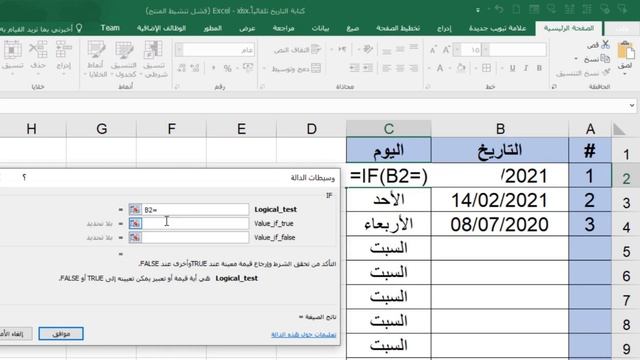Decrease font size with smaller A icon
Image resolution: width=640 pixels, height=360 pixels.
tap(433, 50)
